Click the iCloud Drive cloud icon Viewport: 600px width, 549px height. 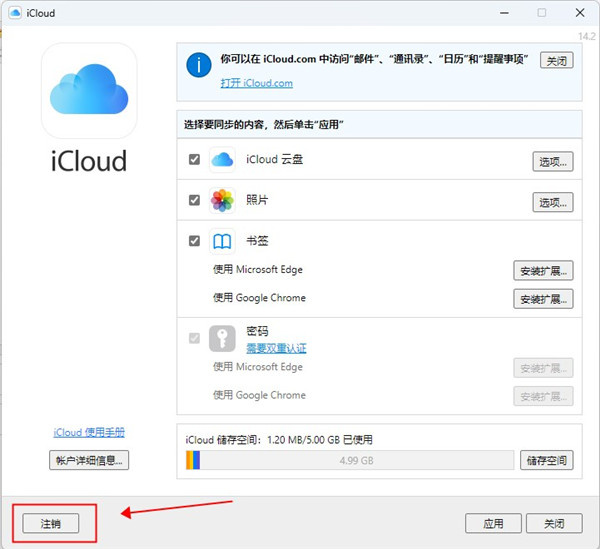point(222,159)
